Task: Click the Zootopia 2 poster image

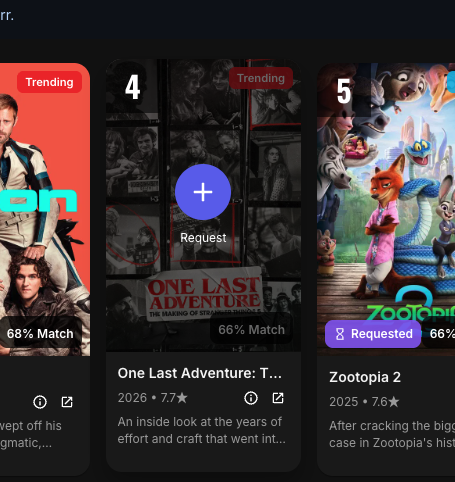Action: (x=386, y=209)
